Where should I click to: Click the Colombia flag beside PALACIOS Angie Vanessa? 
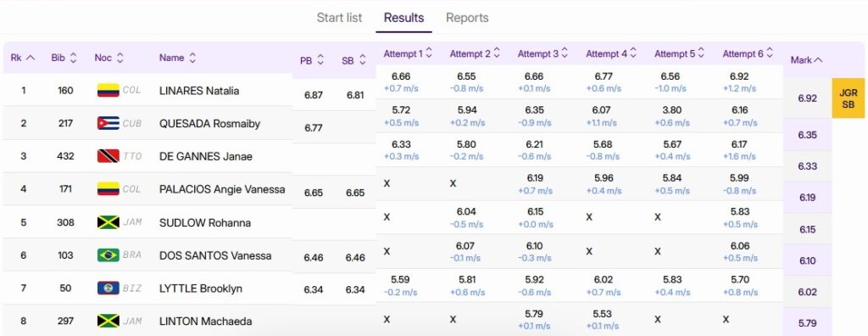(x=108, y=189)
